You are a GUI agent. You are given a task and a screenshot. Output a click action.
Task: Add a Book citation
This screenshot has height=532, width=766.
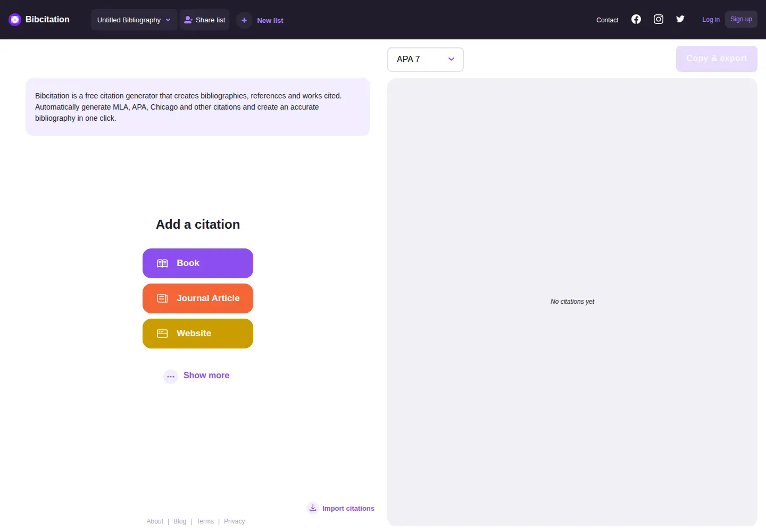198,263
